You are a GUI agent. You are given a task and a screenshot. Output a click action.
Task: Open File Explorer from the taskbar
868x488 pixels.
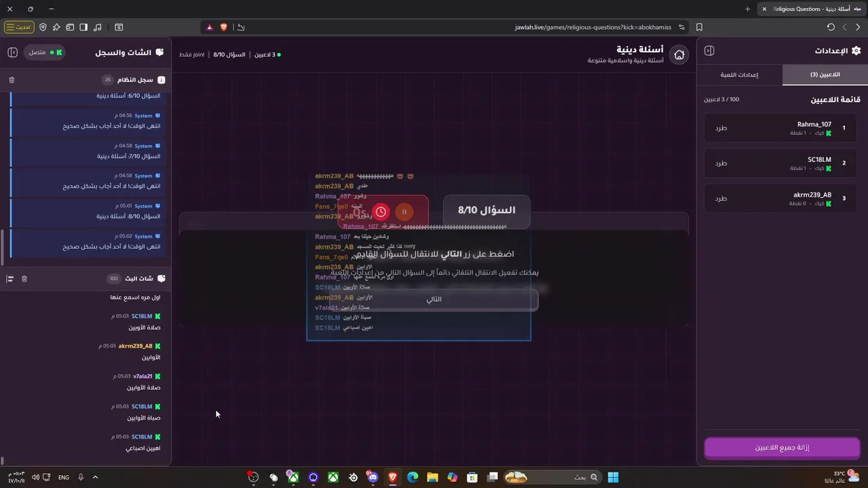432,477
